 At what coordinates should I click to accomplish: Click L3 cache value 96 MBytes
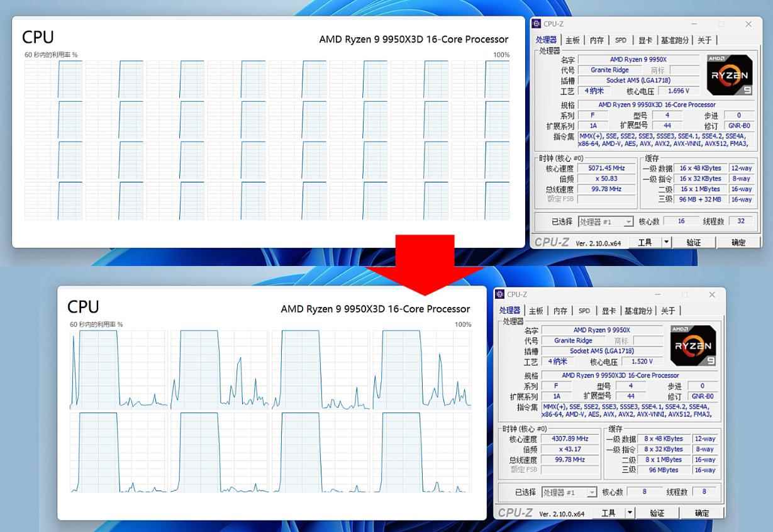point(664,470)
